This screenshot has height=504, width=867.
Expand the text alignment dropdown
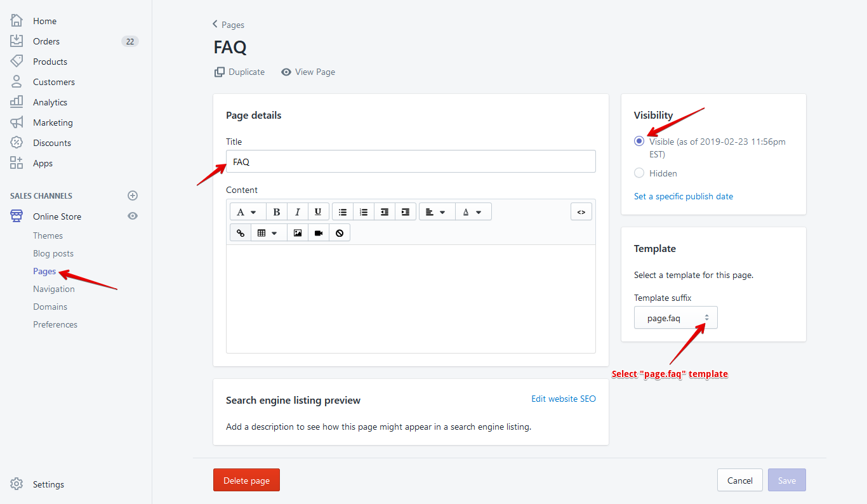435,212
